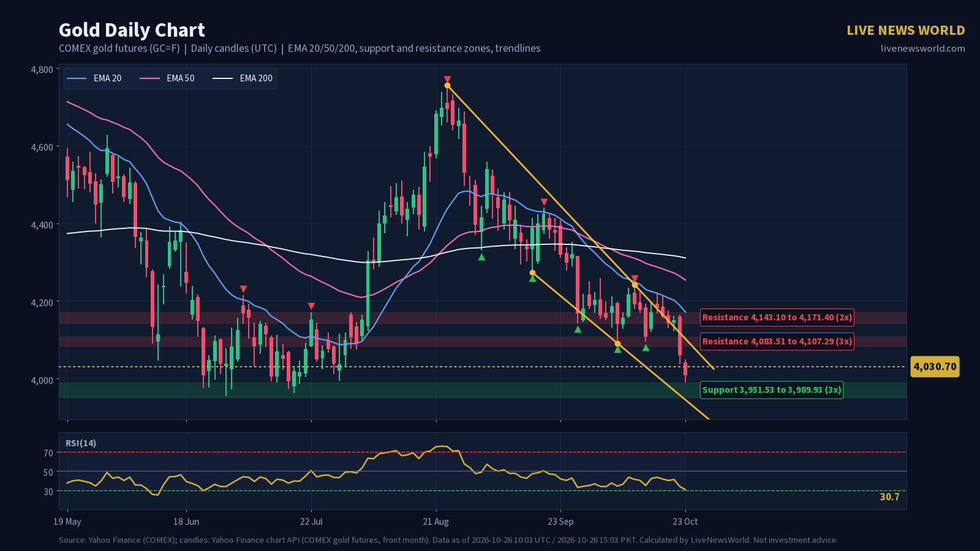
Task: Click the 4,030.70 current price label
Action: [935, 367]
